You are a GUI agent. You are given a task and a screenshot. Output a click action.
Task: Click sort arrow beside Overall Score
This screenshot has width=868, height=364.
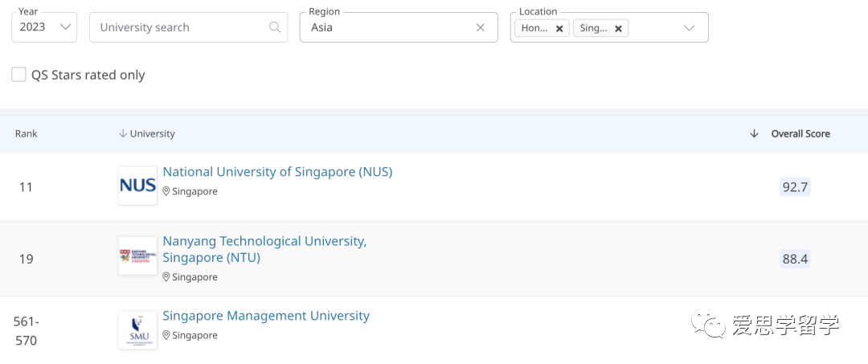754,134
